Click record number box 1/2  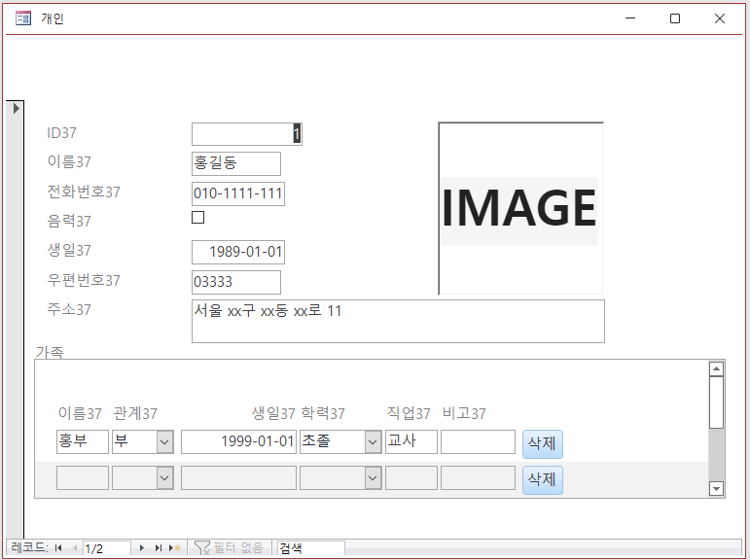coord(106,548)
